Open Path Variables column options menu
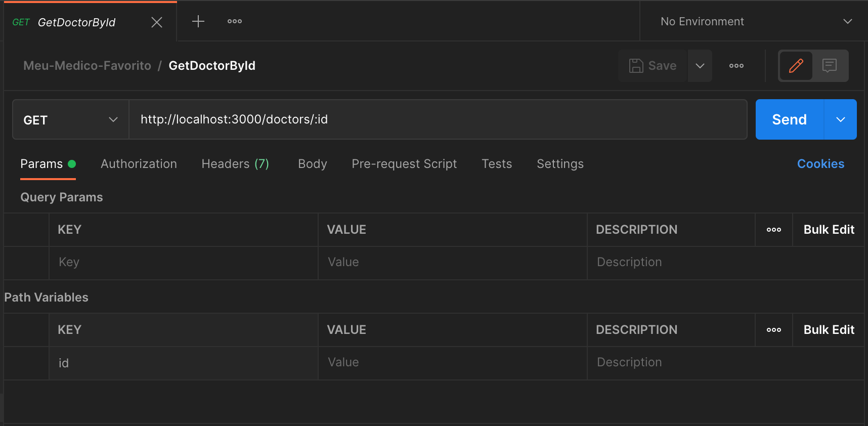Image resolution: width=868 pixels, height=426 pixels. 774,330
